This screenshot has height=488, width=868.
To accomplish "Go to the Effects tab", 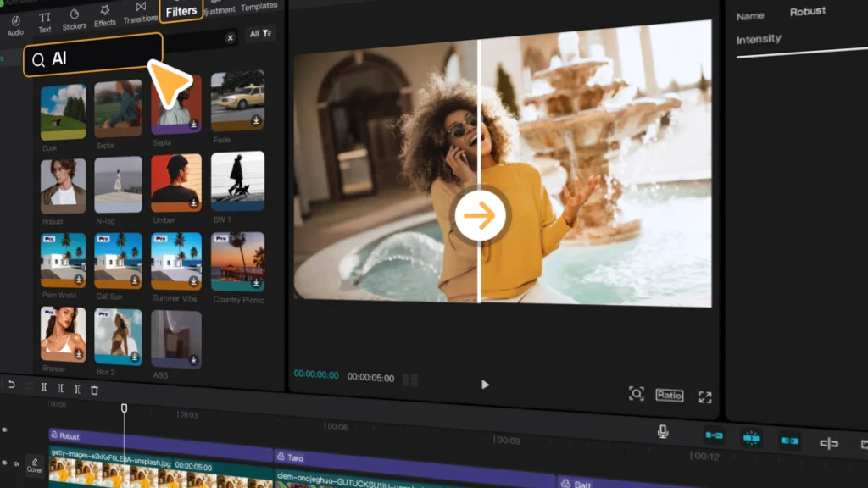I will click(x=104, y=16).
